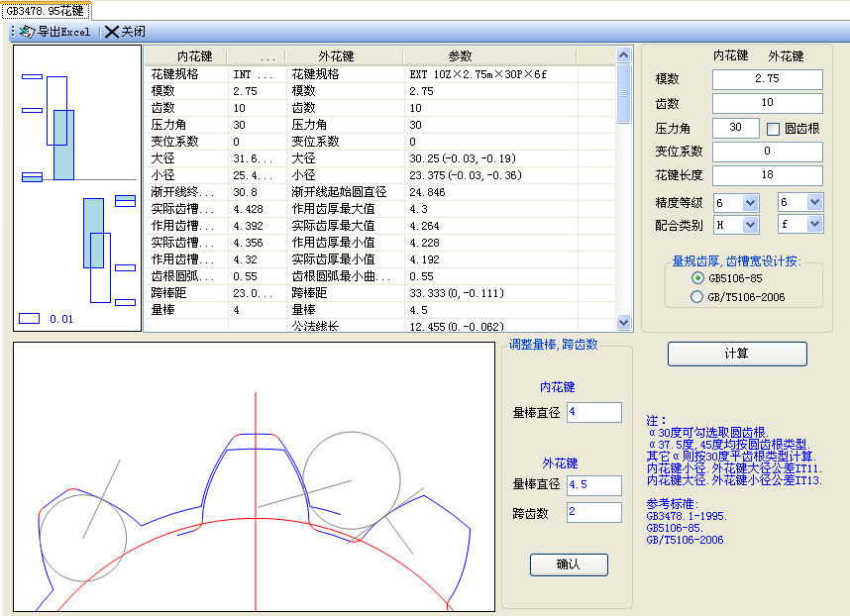This screenshot has height=616, width=850.
Task: Click the 变位系数 input field
Action: click(x=767, y=152)
